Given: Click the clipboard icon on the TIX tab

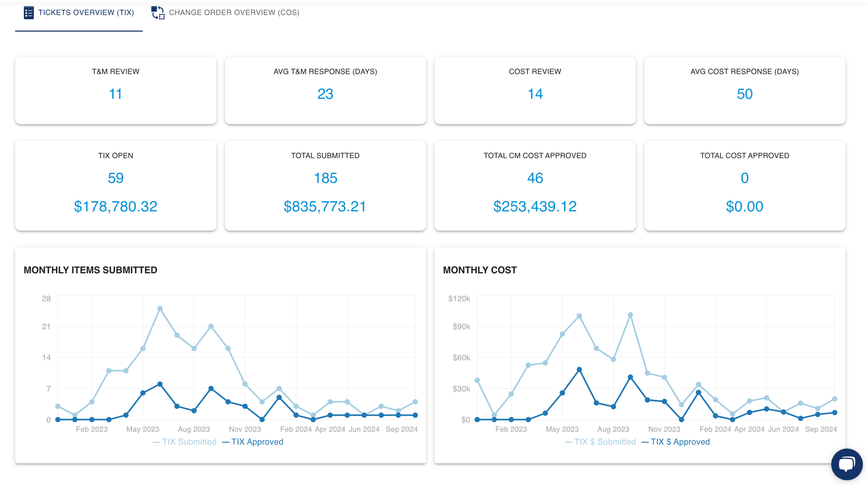Looking at the screenshot, I should 29,12.
